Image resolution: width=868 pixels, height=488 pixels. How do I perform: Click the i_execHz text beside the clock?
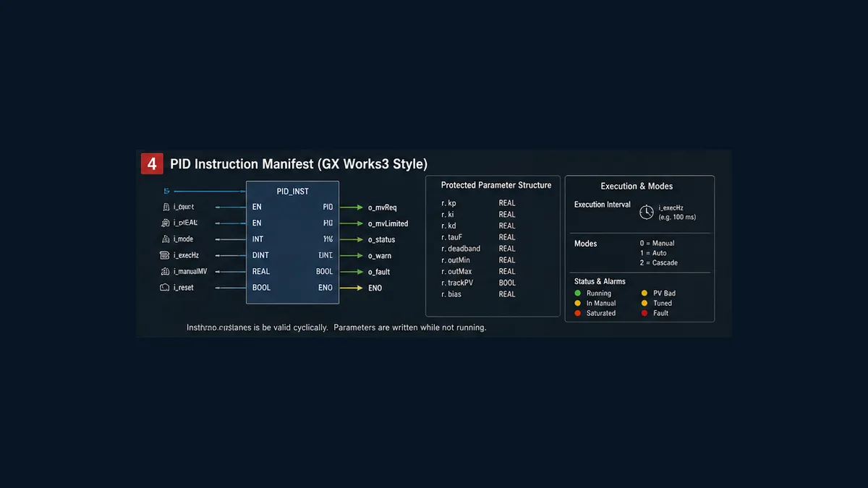coord(671,208)
